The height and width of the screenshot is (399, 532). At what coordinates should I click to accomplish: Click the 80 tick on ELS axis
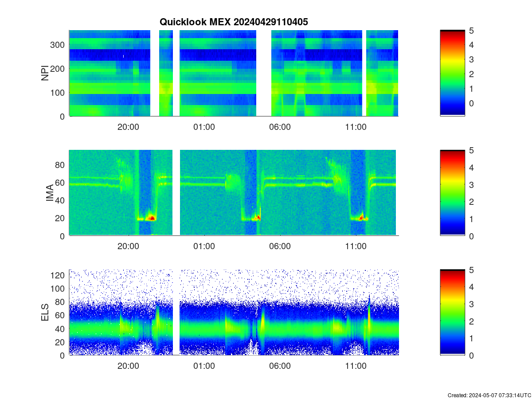click(x=60, y=302)
